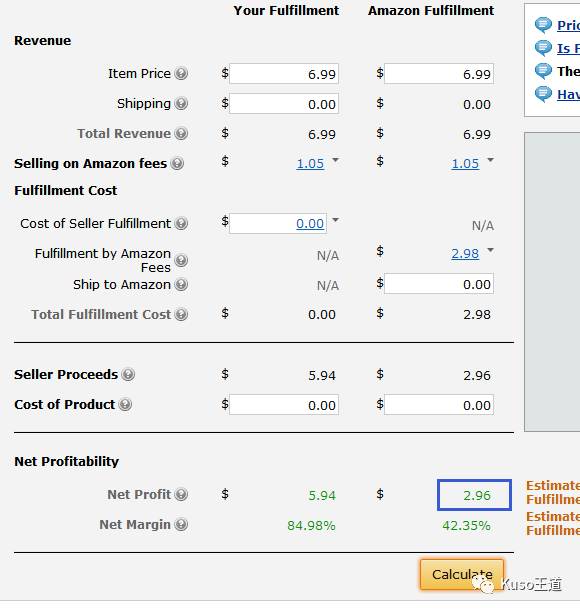Open the 2.98 Fulfillment by Amazon fee link
This screenshot has height=610, width=580.
(x=465, y=254)
